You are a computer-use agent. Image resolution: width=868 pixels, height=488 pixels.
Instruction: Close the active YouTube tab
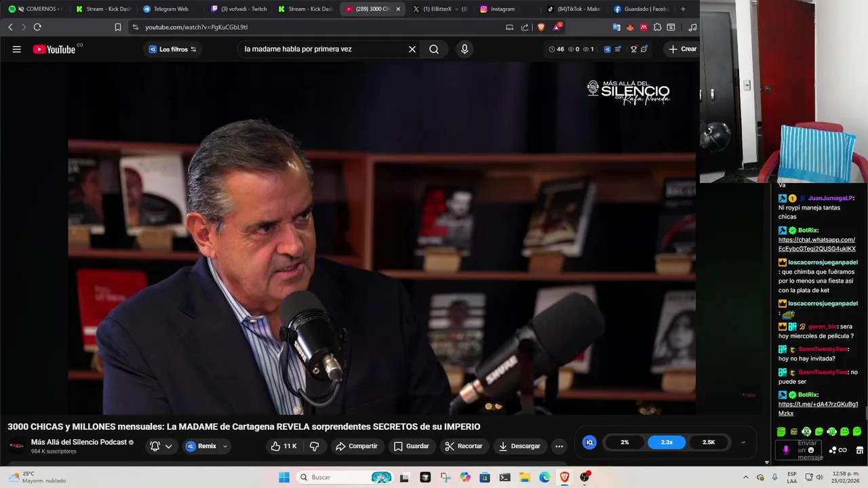coord(398,9)
